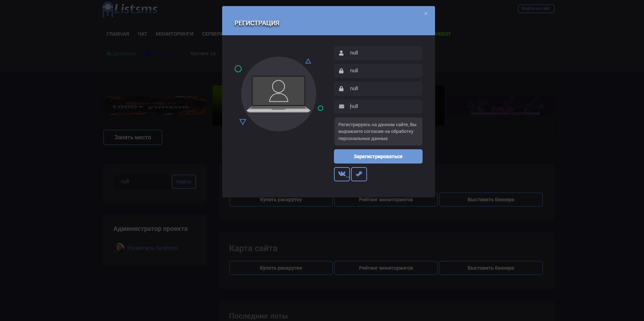Click the Steam login icon button
Screen dimensions: 644x321
click(x=359, y=174)
